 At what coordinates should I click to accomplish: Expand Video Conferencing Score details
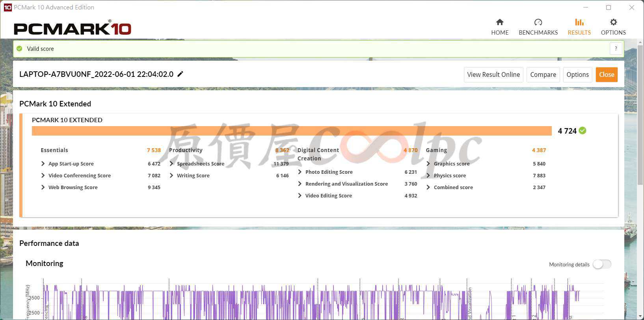tap(43, 175)
